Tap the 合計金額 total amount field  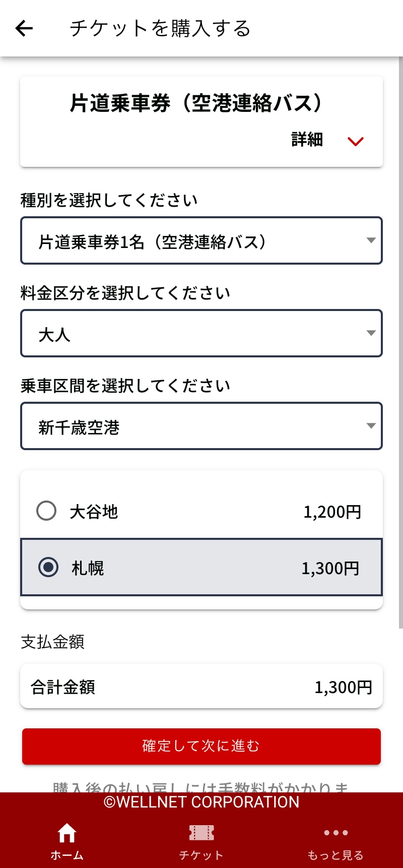point(201,687)
